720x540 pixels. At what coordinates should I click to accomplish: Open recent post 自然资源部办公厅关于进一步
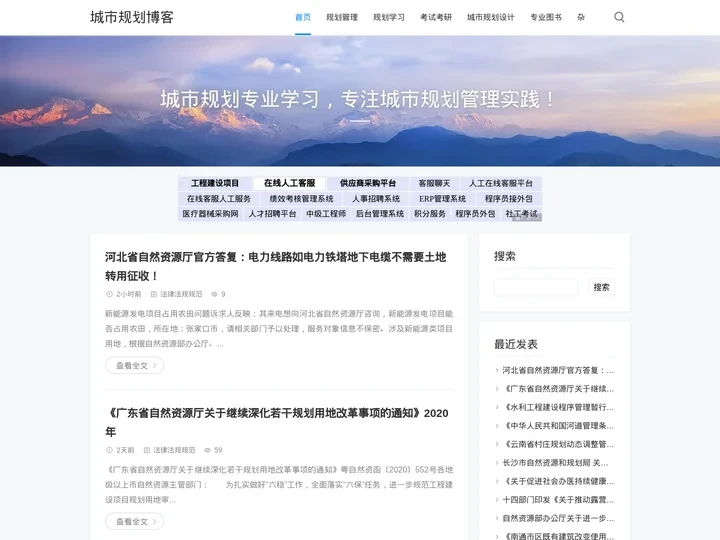[x=558, y=518]
